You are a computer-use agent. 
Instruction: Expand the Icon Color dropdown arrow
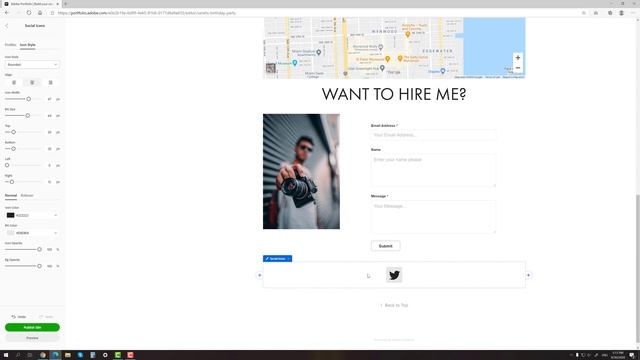56,215
